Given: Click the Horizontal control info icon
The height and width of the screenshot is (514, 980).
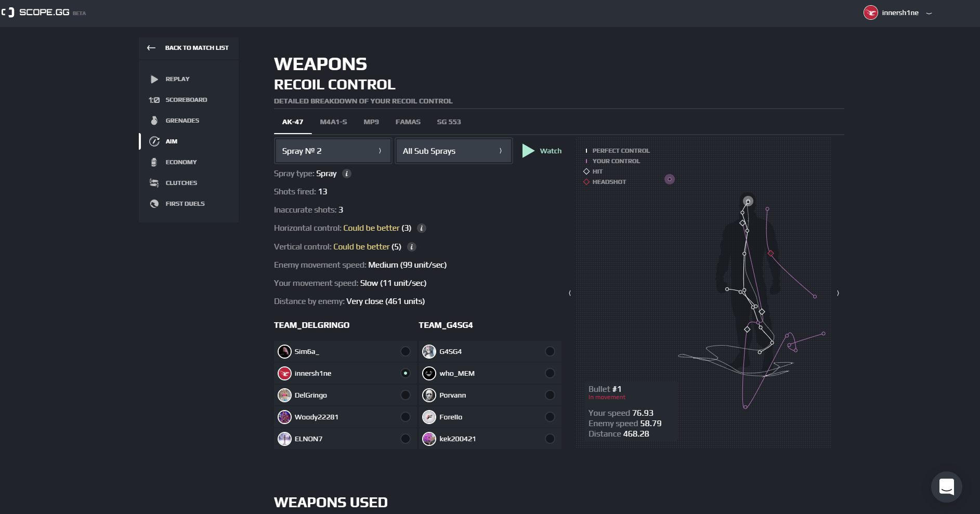Looking at the screenshot, I should (x=422, y=228).
